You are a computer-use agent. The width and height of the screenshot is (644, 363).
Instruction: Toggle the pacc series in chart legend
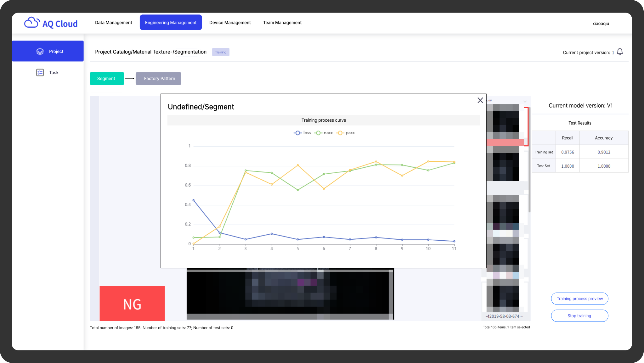point(346,133)
